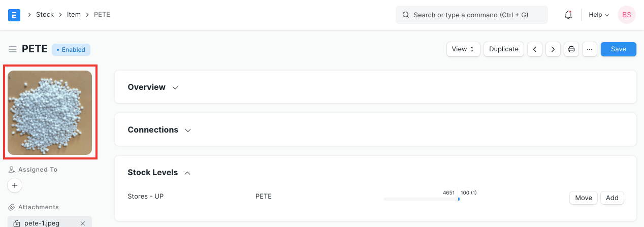
Task: Click the Duplicate button
Action: point(503,49)
